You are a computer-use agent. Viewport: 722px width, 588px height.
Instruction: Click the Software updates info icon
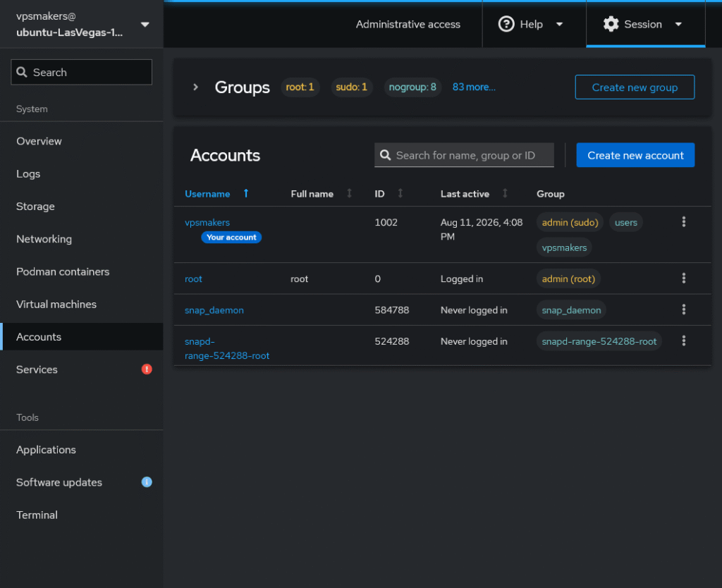pyautogui.click(x=147, y=482)
